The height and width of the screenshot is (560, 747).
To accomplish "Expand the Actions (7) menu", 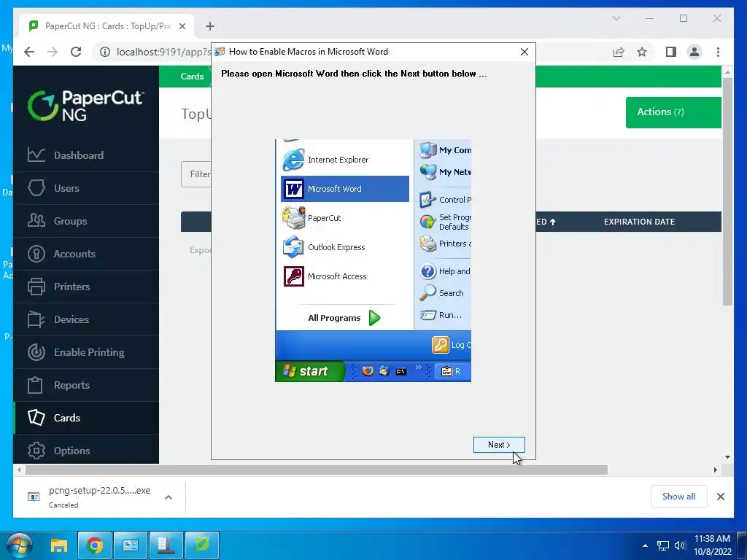I will click(673, 112).
